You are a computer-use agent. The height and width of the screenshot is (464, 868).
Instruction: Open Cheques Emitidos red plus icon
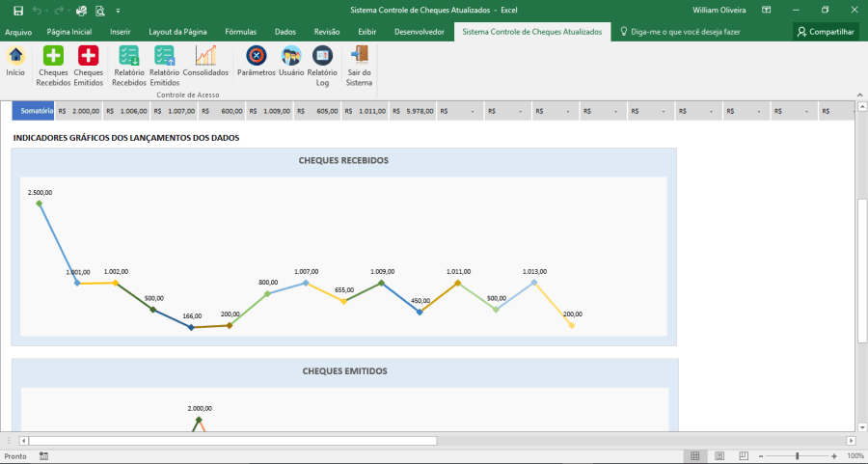pos(88,55)
